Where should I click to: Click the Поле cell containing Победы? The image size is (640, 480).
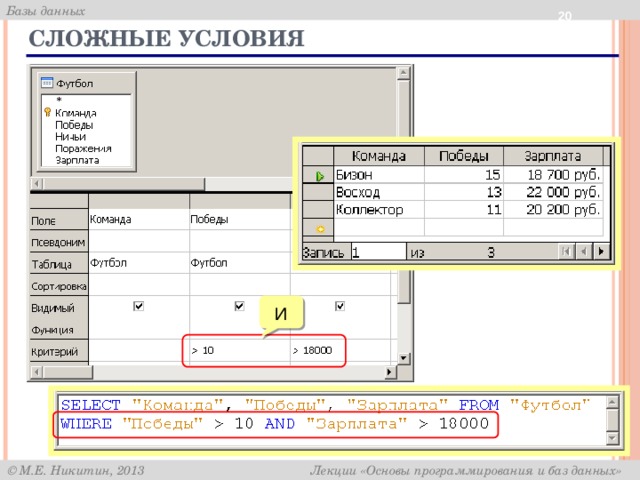click(x=240, y=220)
